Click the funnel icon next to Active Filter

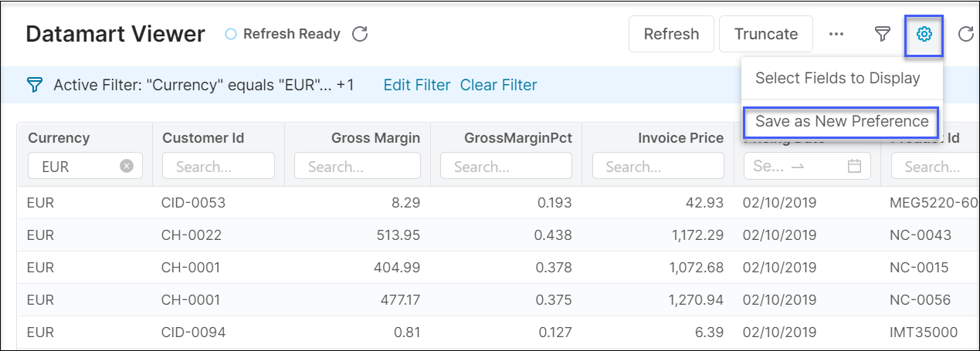[34, 85]
